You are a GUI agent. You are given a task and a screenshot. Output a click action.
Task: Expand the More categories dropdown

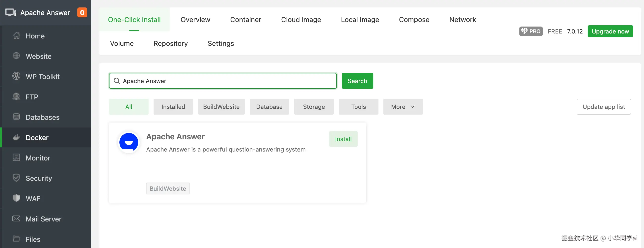(x=403, y=107)
